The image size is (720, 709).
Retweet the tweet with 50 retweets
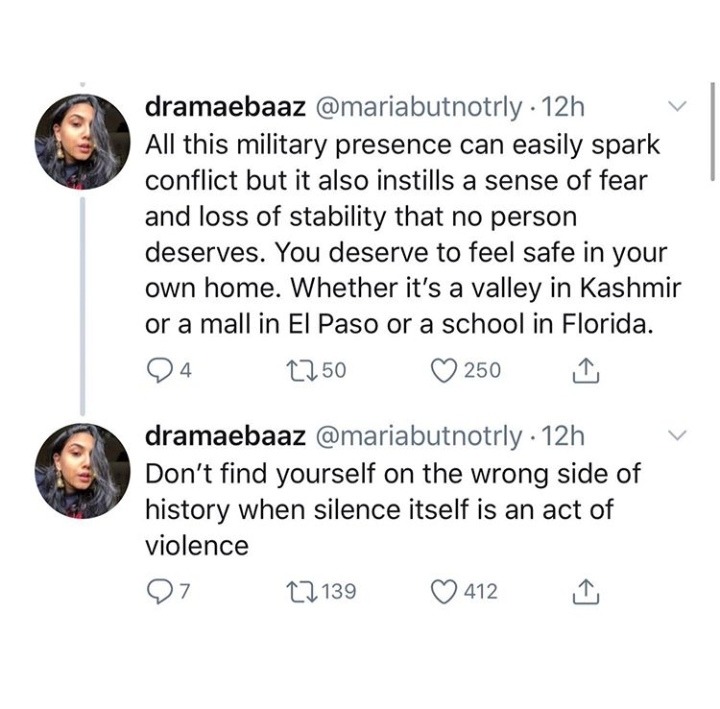(x=301, y=370)
